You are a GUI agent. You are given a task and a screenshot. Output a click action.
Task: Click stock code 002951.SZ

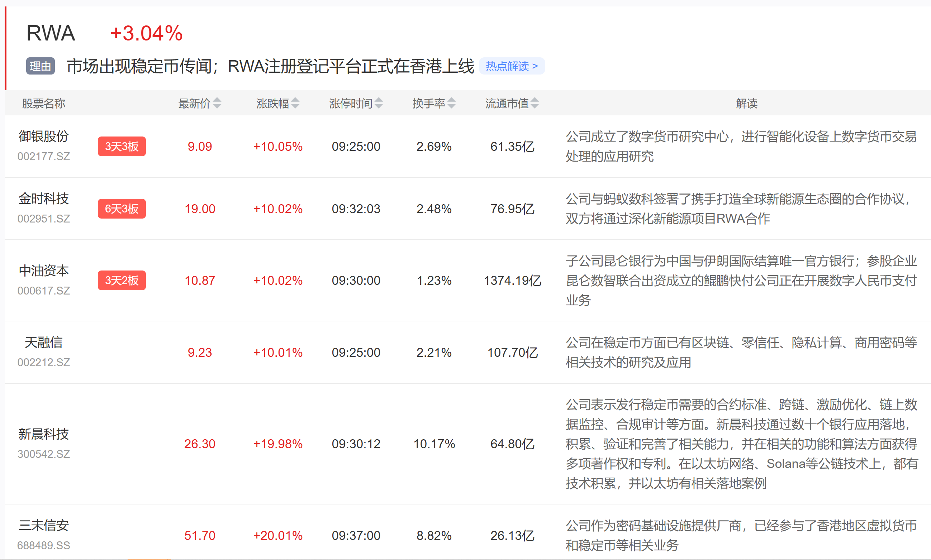point(44,219)
